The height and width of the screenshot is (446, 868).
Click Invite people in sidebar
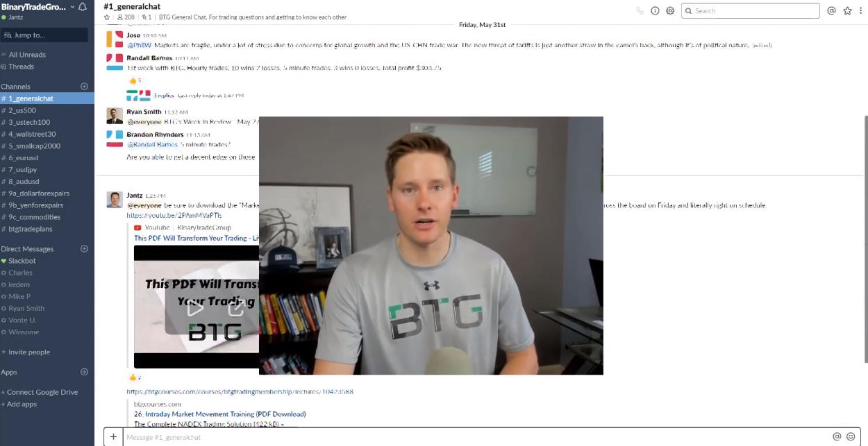click(29, 352)
